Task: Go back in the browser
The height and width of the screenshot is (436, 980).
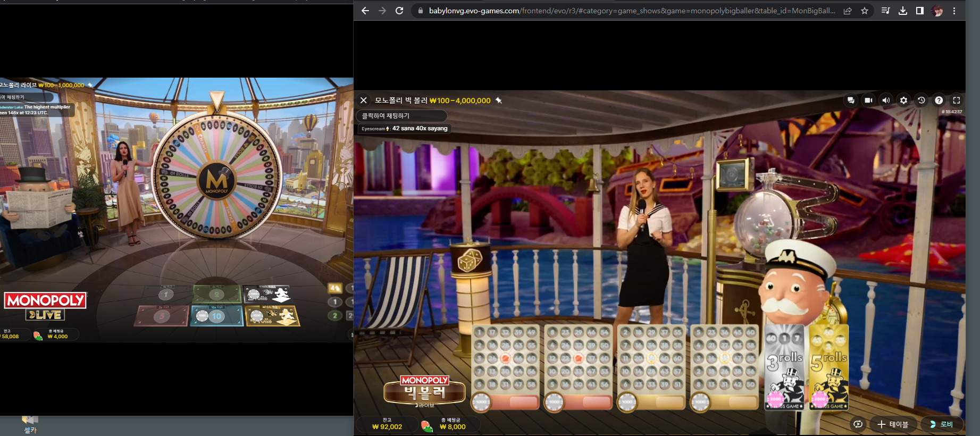Action: point(365,11)
